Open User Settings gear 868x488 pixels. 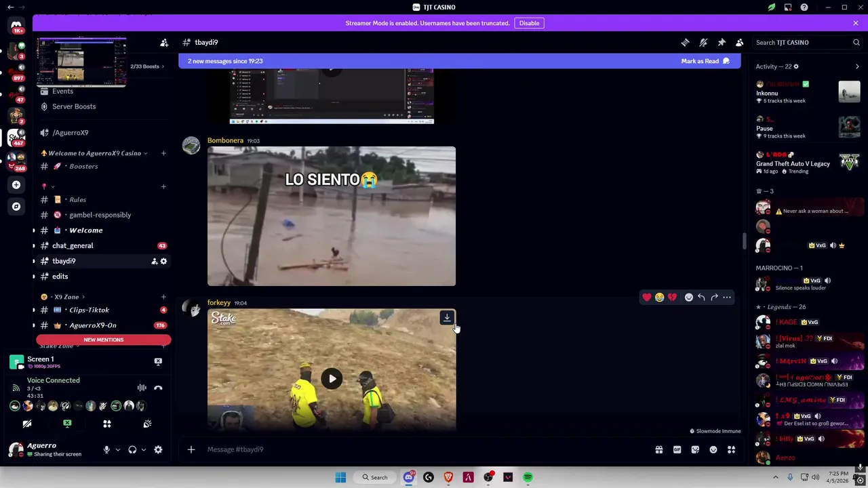(158, 450)
